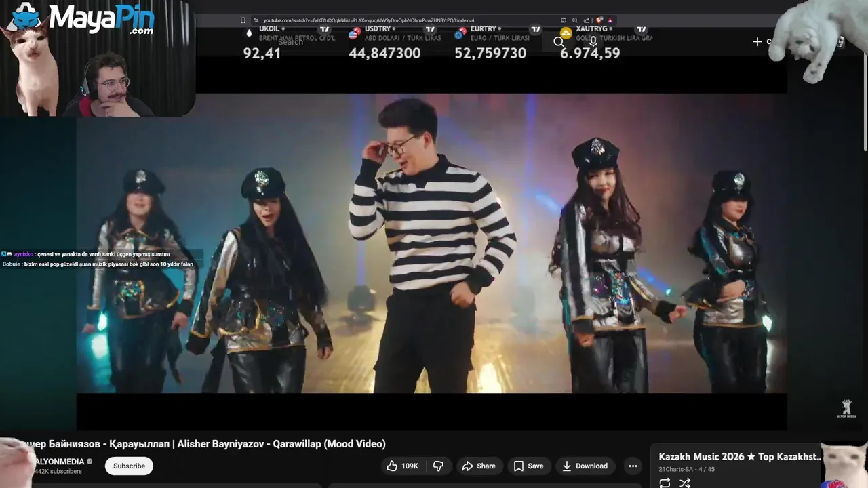The width and height of the screenshot is (868, 488).
Task: Click the MayaPin.com logo
Action: click(83, 18)
